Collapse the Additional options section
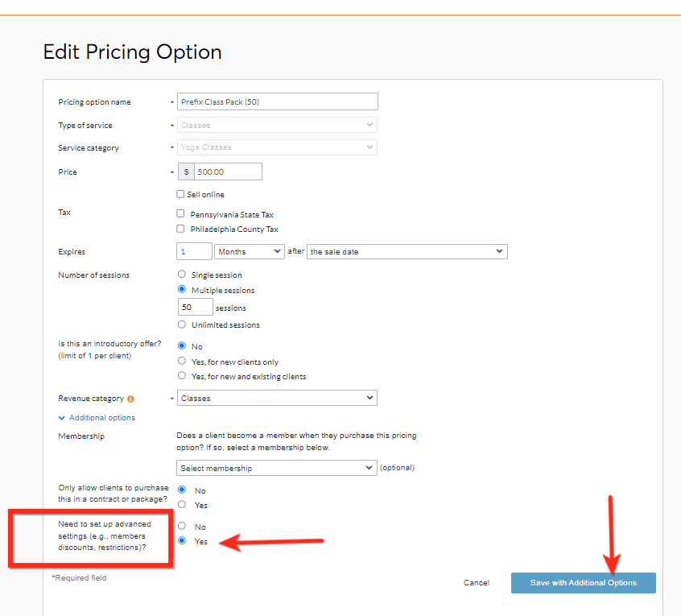Image resolution: width=681 pixels, height=616 pixels. pos(96,418)
